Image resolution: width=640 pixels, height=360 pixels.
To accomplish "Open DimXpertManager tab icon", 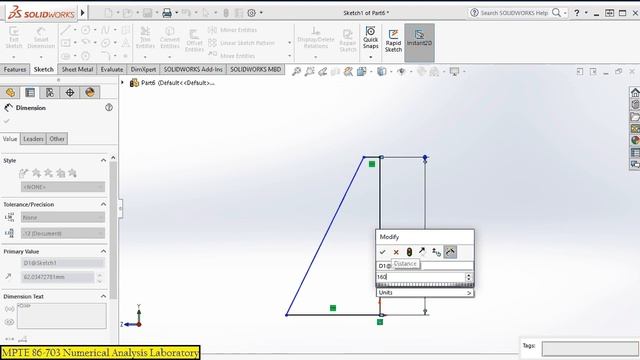I will [70, 93].
